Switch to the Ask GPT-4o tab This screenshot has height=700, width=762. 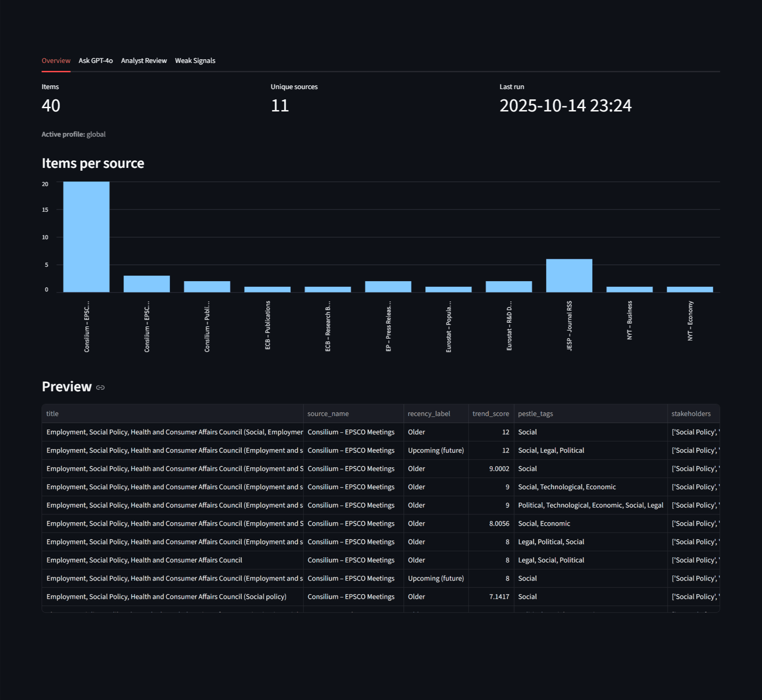tap(96, 61)
